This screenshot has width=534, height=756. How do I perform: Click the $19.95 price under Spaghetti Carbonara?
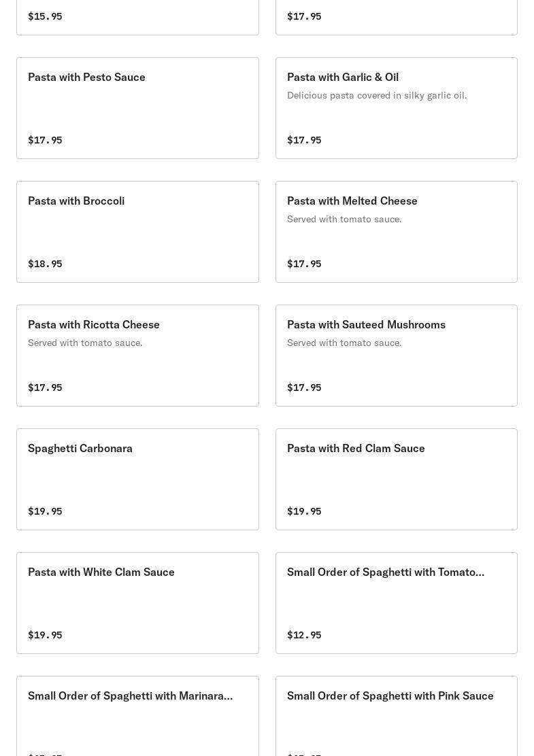45,511
